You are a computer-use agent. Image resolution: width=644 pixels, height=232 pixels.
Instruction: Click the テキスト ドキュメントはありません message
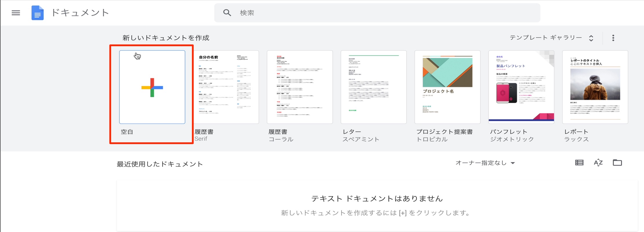click(377, 199)
